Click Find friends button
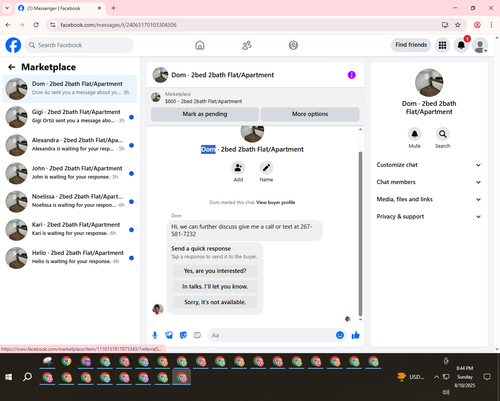This screenshot has height=401, width=500. tap(411, 45)
